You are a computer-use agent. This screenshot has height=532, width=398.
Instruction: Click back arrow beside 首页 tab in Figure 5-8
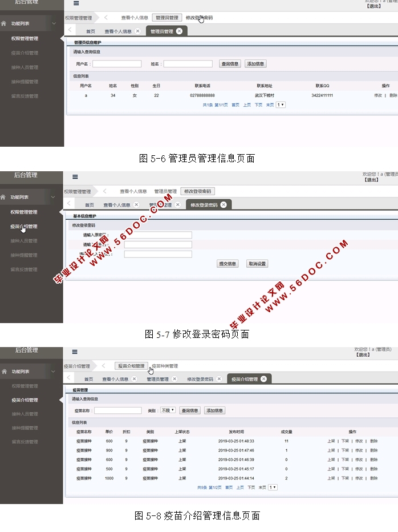[x=69, y=377]
